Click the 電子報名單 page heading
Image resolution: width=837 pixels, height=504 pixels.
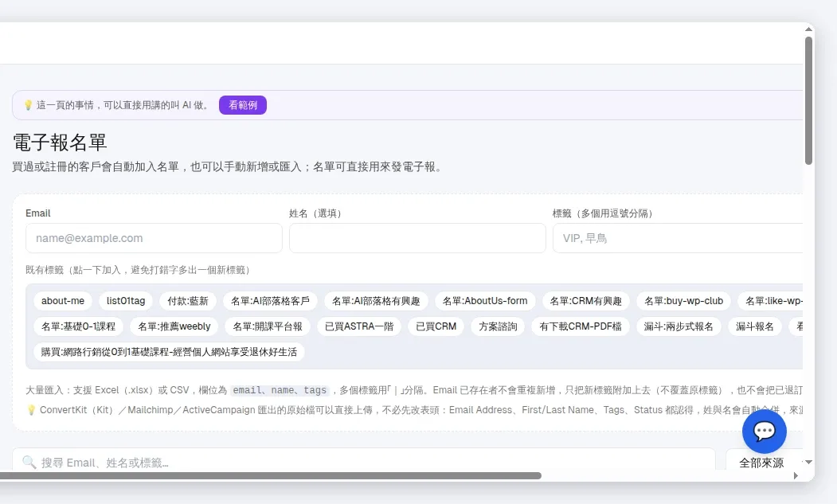click(60, 143)
